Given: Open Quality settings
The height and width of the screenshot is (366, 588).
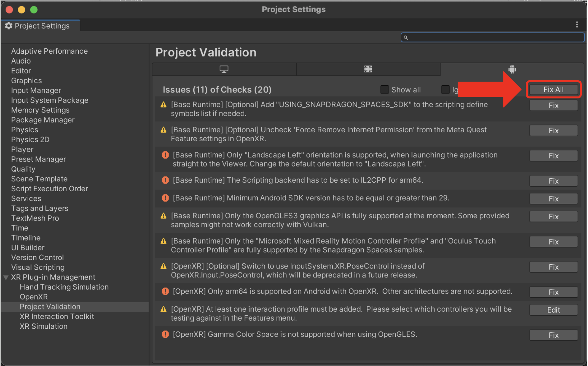Looking at the screenshot, I should (23, 169).
